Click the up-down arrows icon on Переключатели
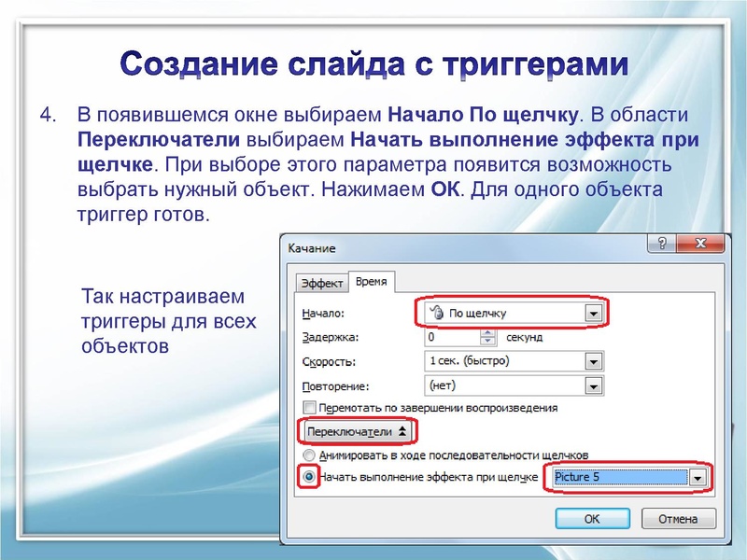 (401, 430)
